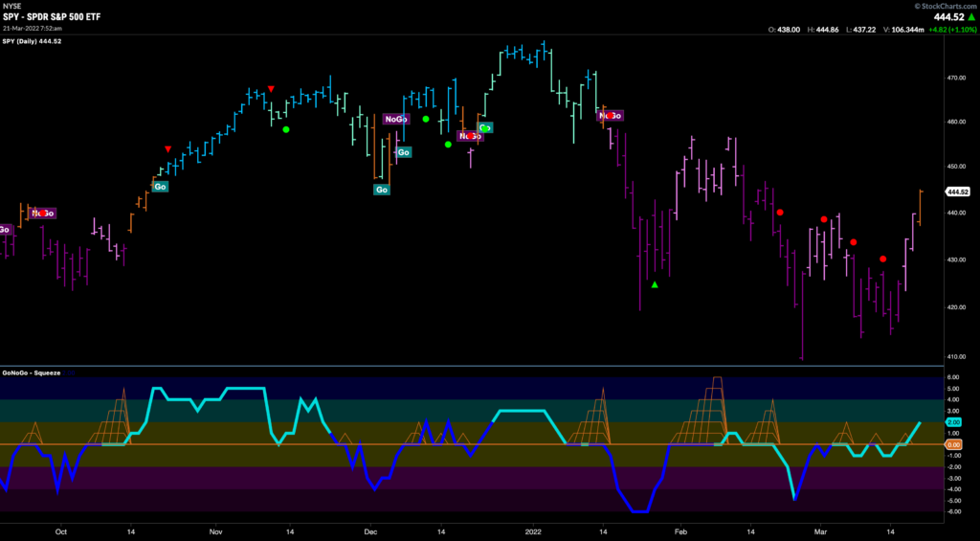Viewport: 980px width, 541px height.
Task: Click the red triangle marker in late October
Action: click(167, 148)
